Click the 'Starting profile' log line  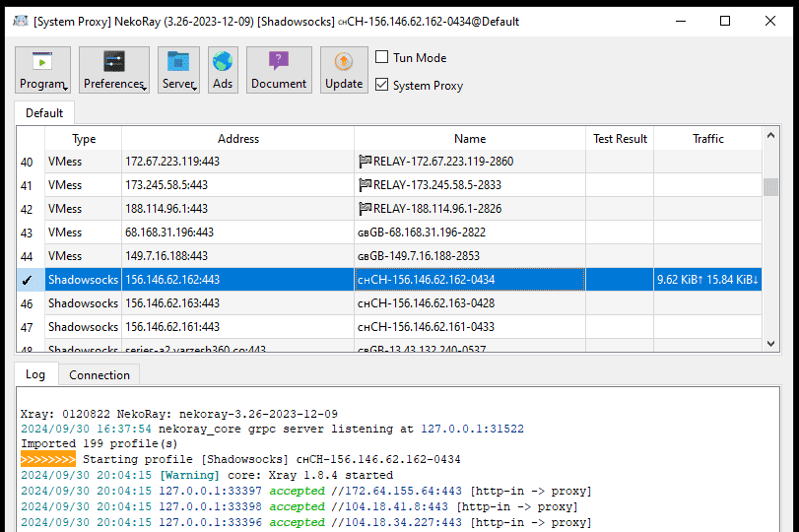point(240,459)
